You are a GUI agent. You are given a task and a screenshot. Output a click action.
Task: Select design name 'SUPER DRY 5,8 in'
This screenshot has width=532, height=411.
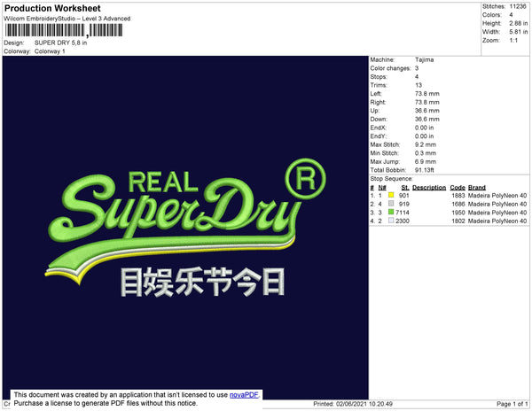click(x=60, y=43)
